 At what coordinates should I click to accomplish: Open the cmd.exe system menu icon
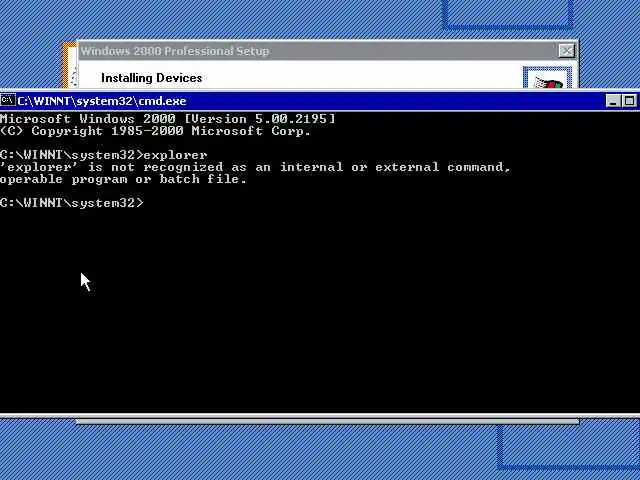(x=7, y=100)
